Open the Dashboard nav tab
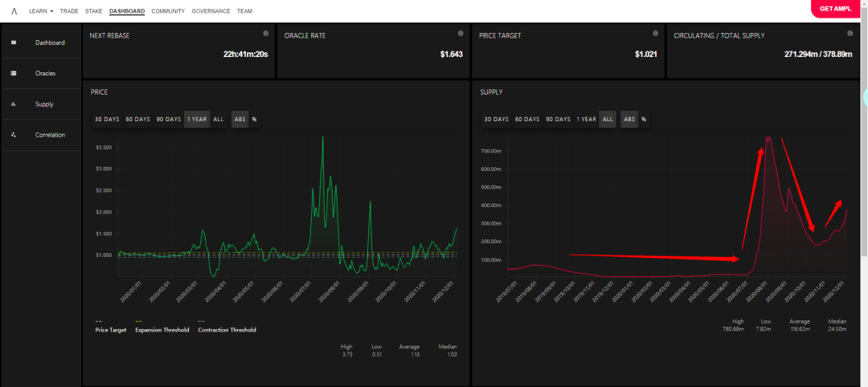The height and width of the screenshot is (387, 868). [x=127, y=11]
